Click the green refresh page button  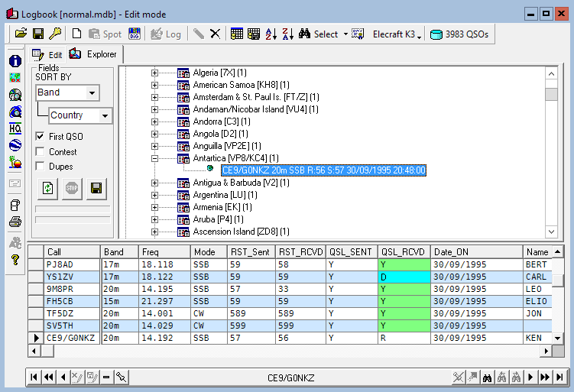point(47,189)
